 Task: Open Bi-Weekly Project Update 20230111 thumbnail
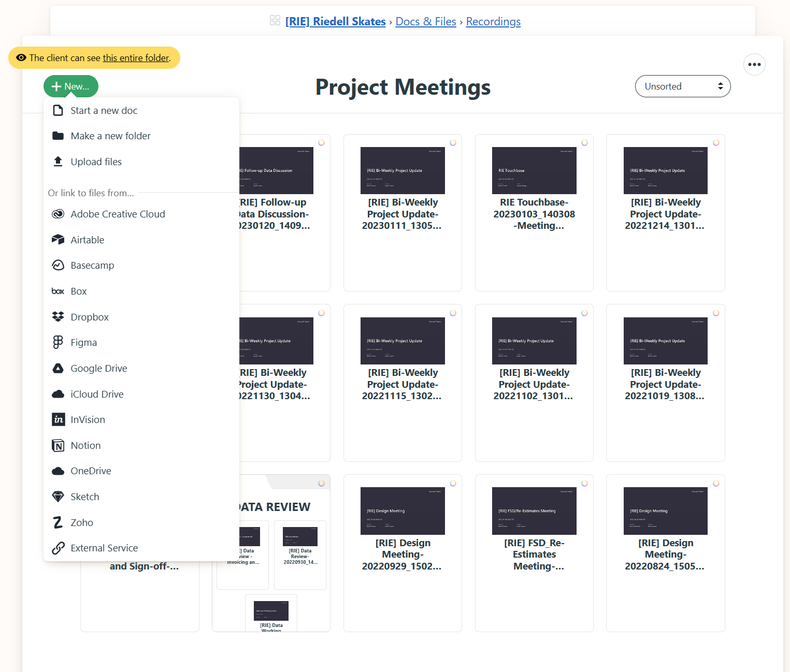point(403,170)
